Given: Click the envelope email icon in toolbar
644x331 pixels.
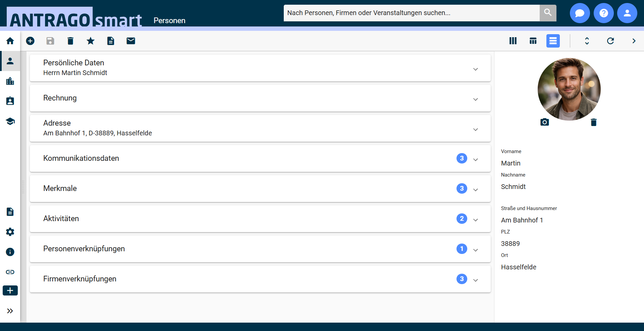Looking at the screenshot, I should coord(131,41).
